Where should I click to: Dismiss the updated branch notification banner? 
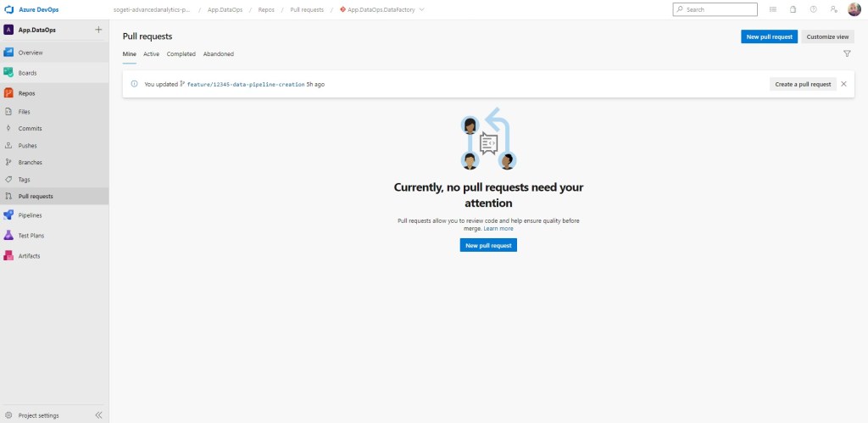(843, 84)
